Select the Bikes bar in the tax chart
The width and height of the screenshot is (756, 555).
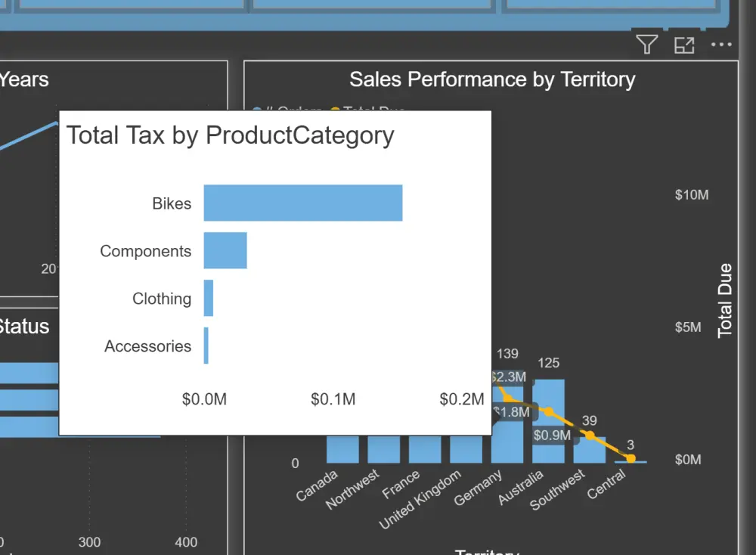click(x=302, y=203)
